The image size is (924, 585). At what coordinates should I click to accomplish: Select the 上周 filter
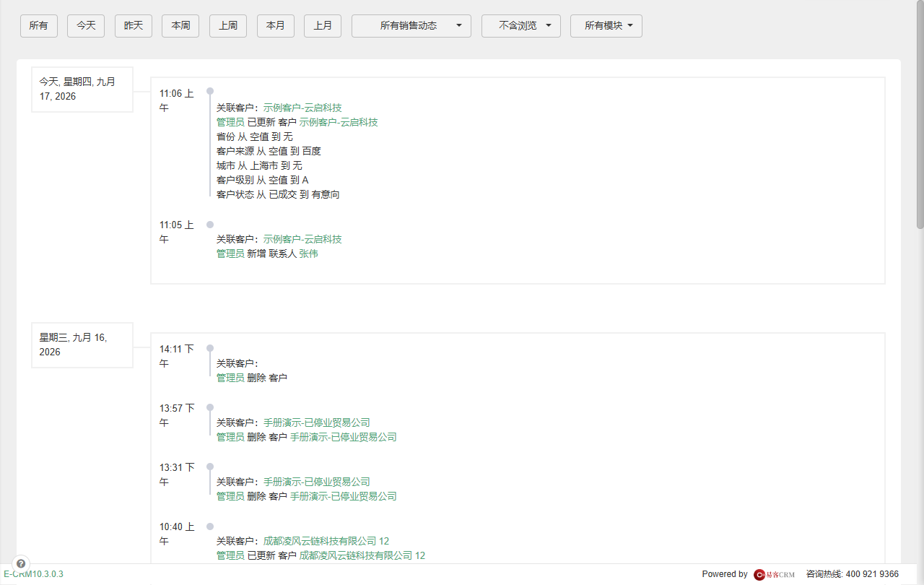tap(228, 26)
